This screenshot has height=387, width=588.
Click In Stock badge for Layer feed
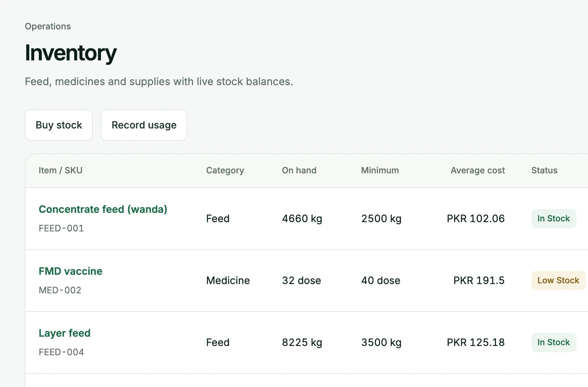point(554,342)
